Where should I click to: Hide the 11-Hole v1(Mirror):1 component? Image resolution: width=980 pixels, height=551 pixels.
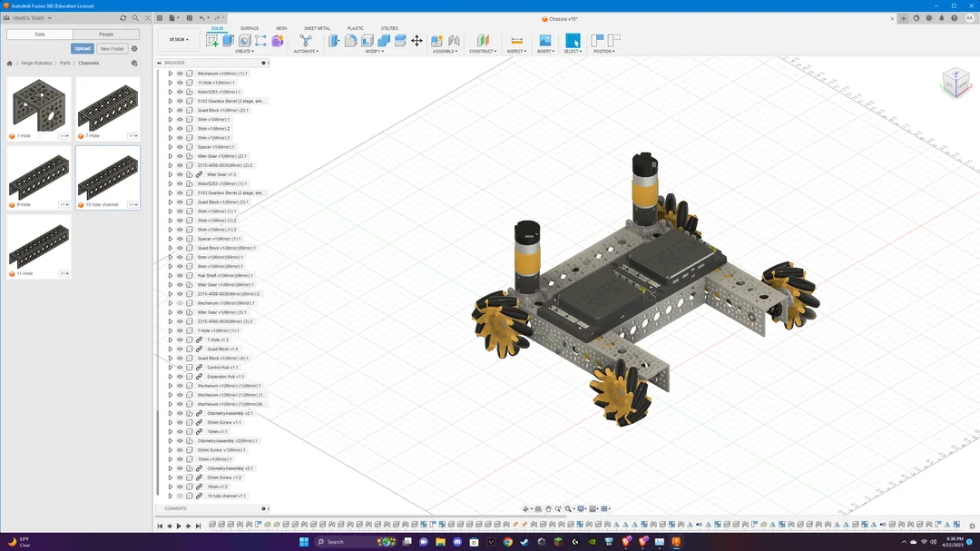click(180, 83)
